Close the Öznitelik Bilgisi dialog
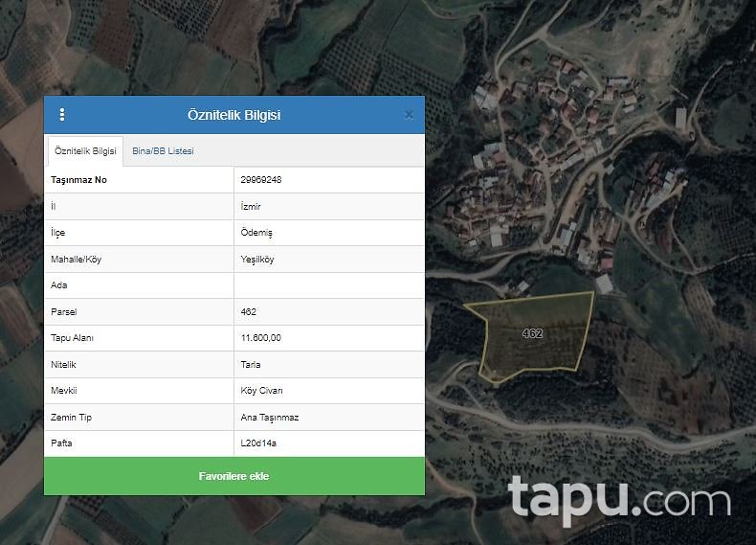Image resolution: width=756 pixels, height=545 pixels. click(x=409, y=115)
